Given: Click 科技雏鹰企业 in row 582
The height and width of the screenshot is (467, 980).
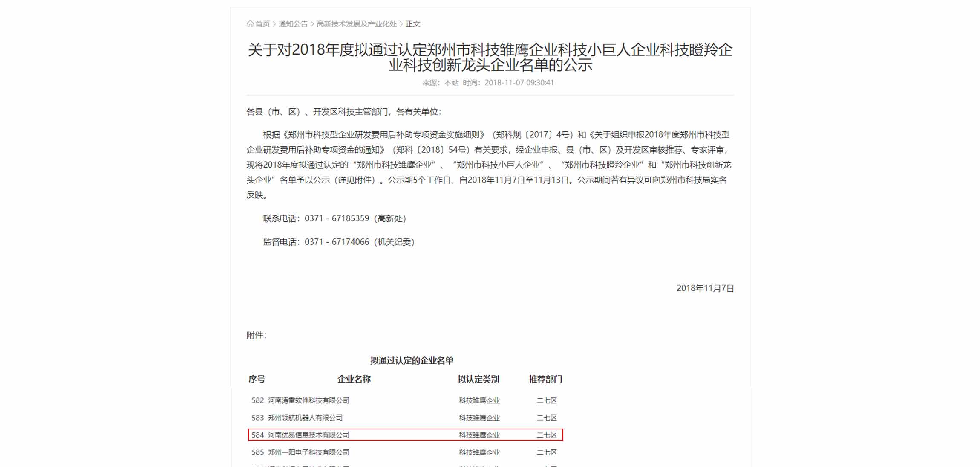Looking at the screenshot, I should tap(479, 400).
